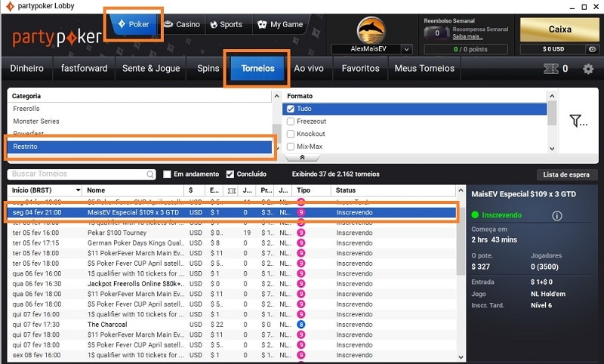Click the info icon next to Inscrevendo

pos(557,216)
